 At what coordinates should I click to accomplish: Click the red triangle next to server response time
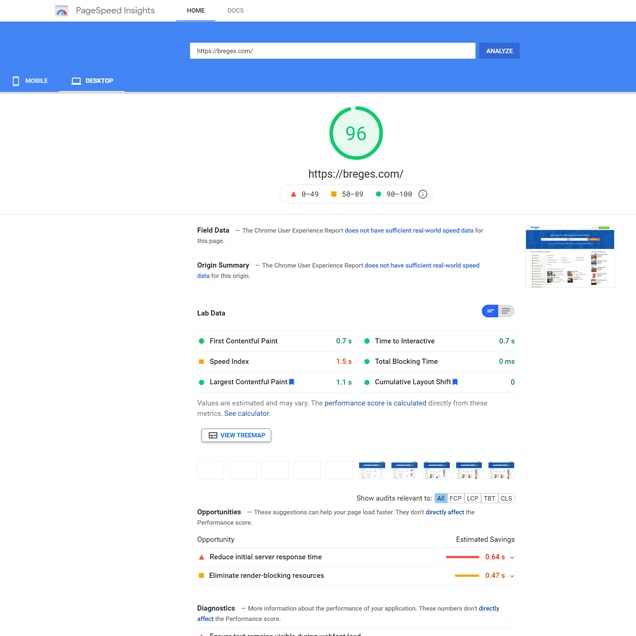(201, 557)
